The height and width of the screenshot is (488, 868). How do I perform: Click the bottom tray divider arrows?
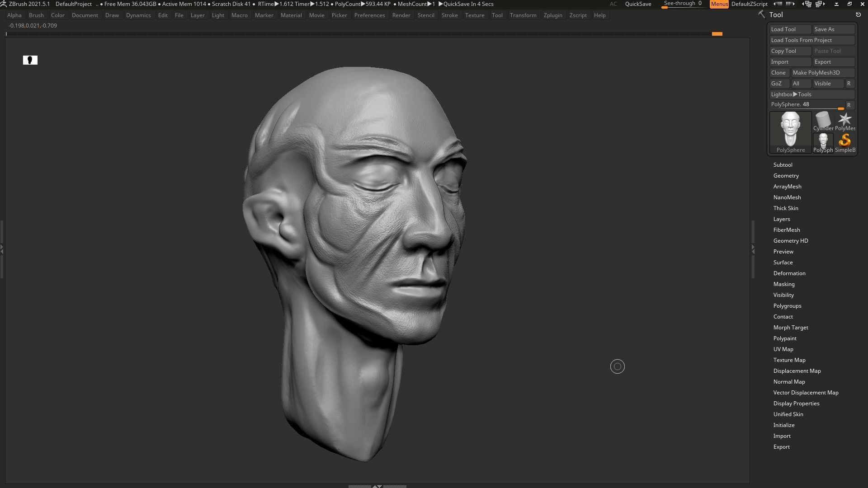pyautogui.click(x=377, y=486)
